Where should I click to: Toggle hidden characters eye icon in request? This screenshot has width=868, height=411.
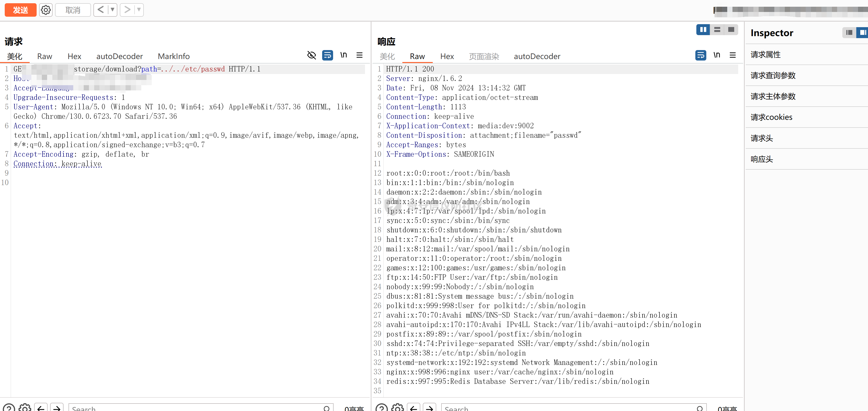[x=311, y=55]
